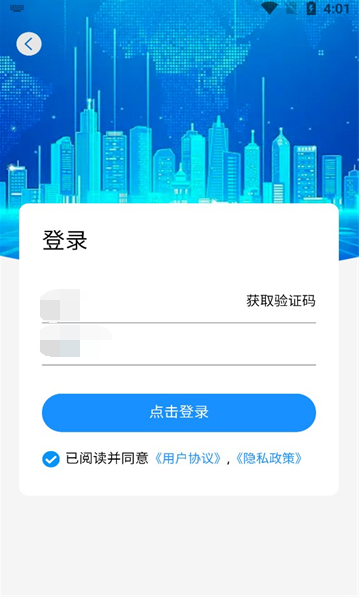Click the 4:01 clock display
This screenshot has height=601, width=362.
[336, 8]
